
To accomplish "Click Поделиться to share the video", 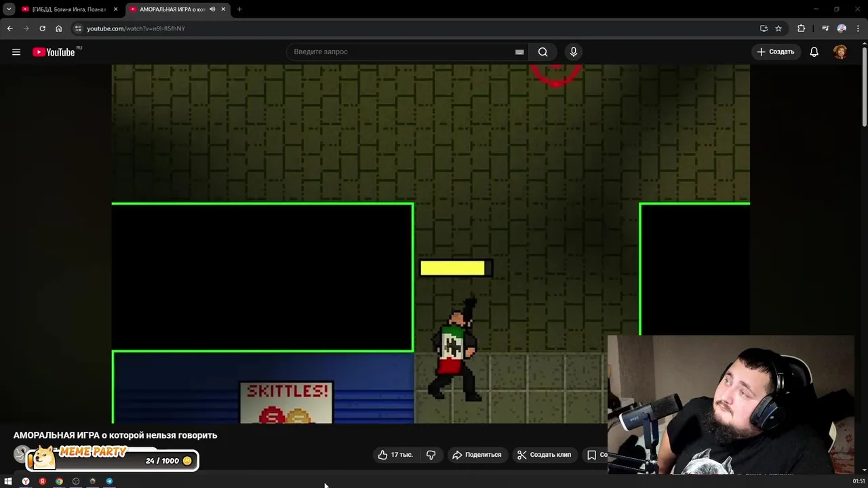I will (x=477, y=455).
